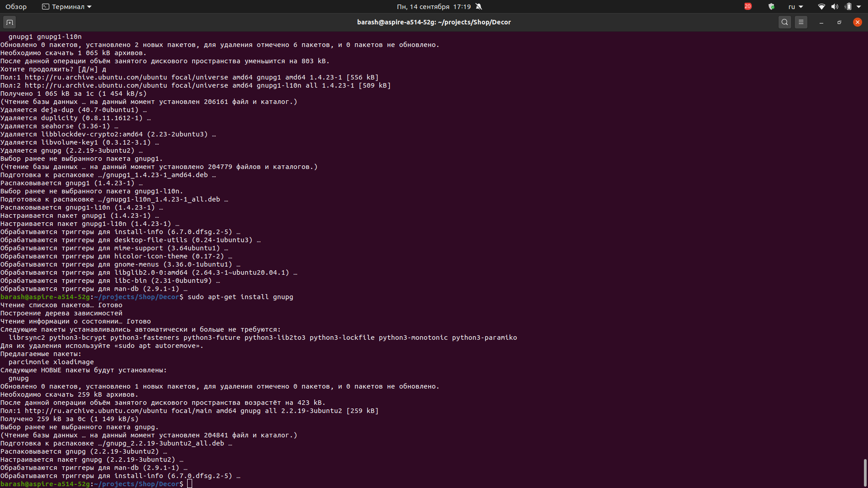Click disk space line ending 'на 423 kB.'
This screenshot has height=488, width=868.
[x=163, y=403]
